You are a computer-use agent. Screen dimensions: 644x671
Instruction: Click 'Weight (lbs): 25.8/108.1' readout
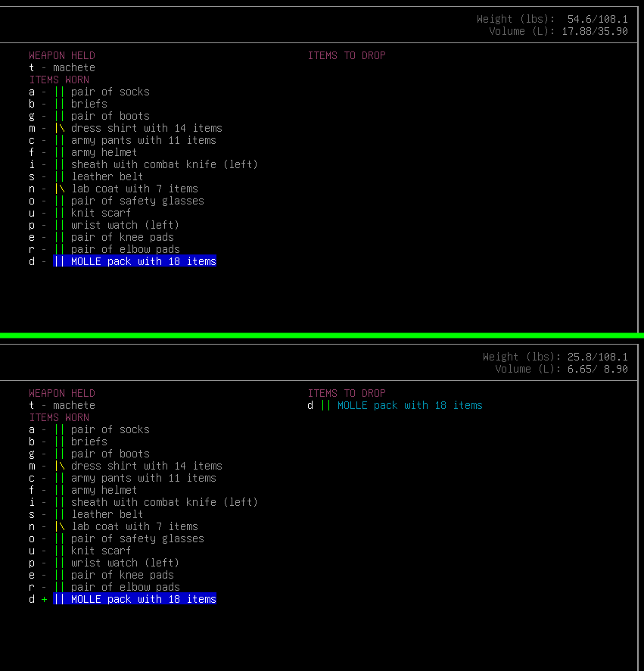click(555, 357)
